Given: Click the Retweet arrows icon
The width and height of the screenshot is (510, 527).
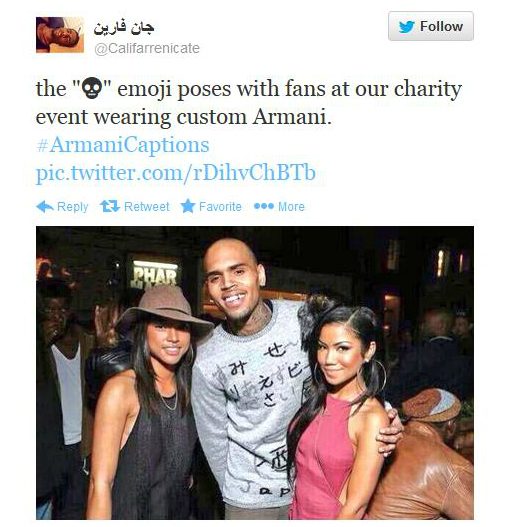Looking at the screenshot, I should (x=110, y=206).
